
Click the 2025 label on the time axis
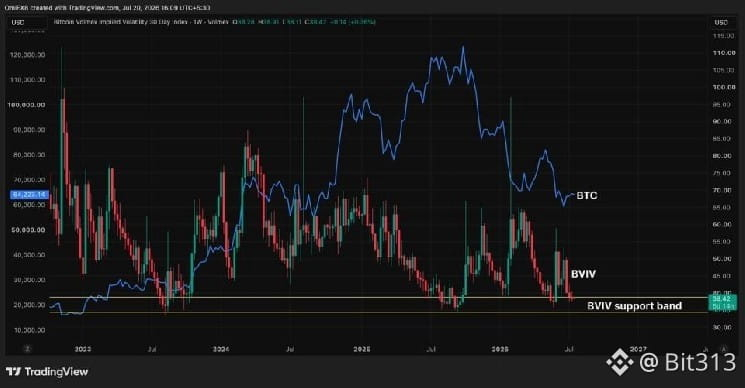(362, 349)
